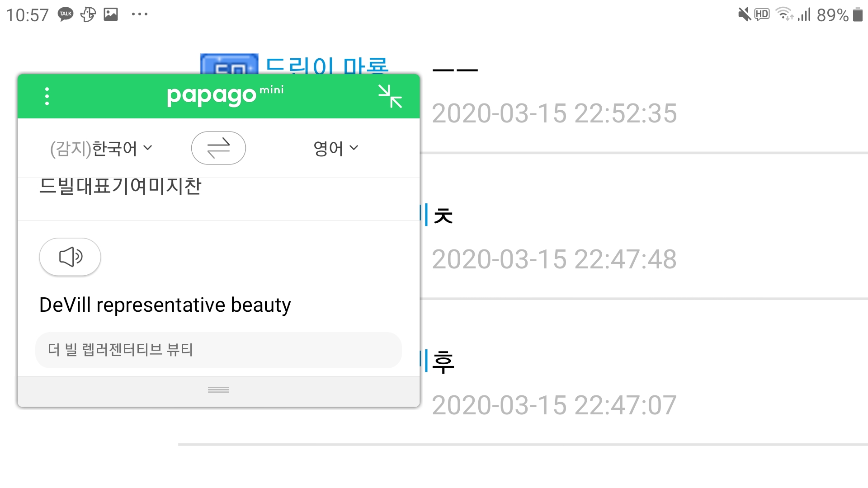Tap the three-dots overflow in status bar
This screenshot has width=868, height=488.
[139, 14]
